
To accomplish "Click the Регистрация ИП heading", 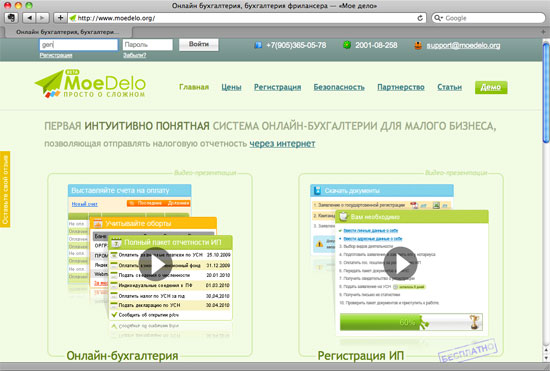I will (361, 356).
